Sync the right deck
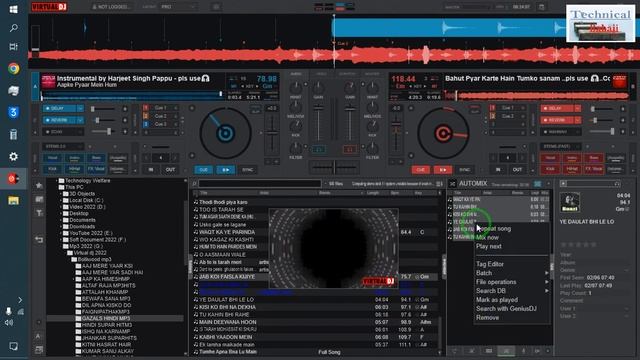The height and width of the screenshot is (360, 640). pos(464,170)
